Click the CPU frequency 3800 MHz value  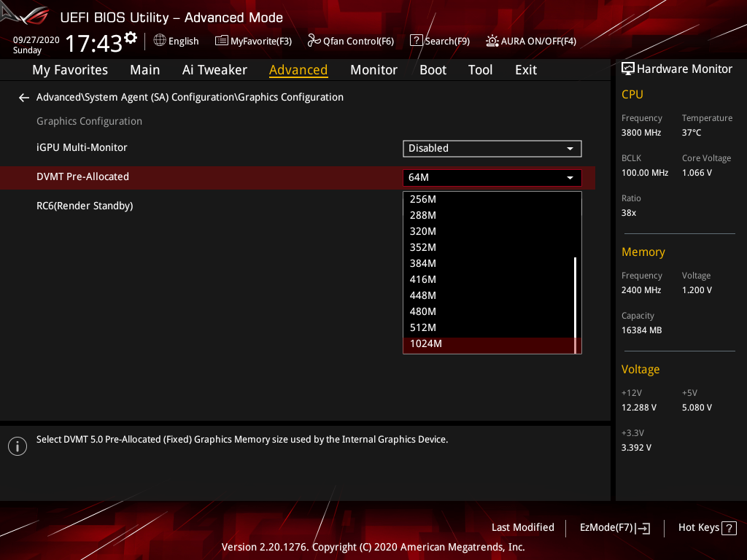640,133
